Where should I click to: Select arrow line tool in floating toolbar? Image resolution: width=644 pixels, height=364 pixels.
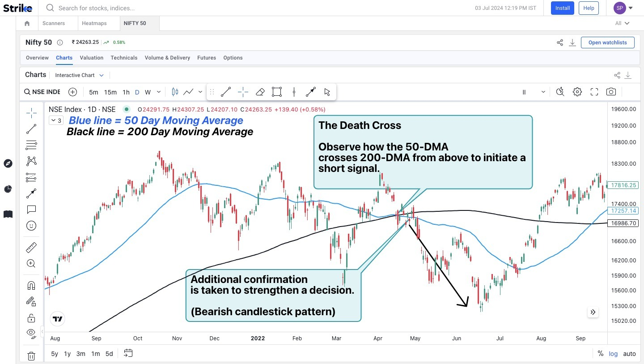tap(311, 92)
